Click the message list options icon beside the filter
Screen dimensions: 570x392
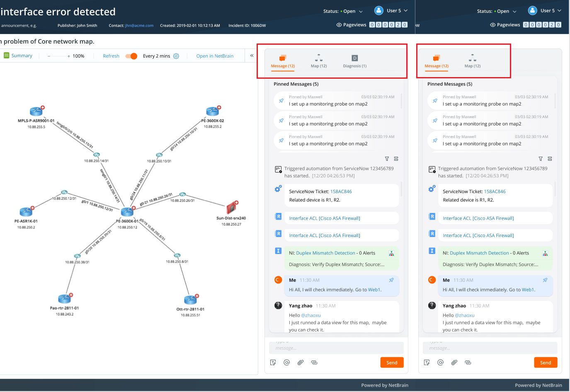pos(396,158)
